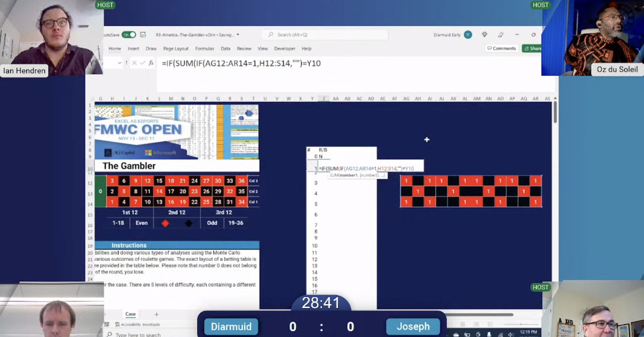644x337 pixels.
Task: Click the Joseph player name button
Action: point(413,326)
